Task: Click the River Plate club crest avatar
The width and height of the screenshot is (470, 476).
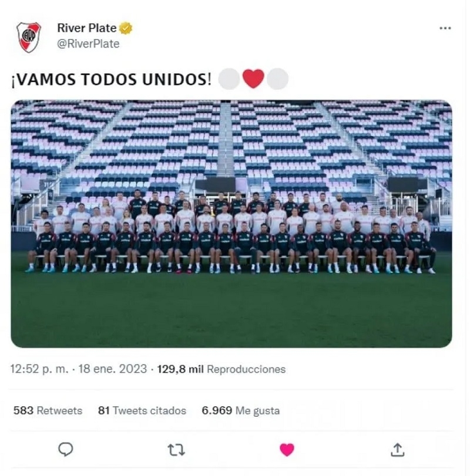Action: click(x=29, y=37)
